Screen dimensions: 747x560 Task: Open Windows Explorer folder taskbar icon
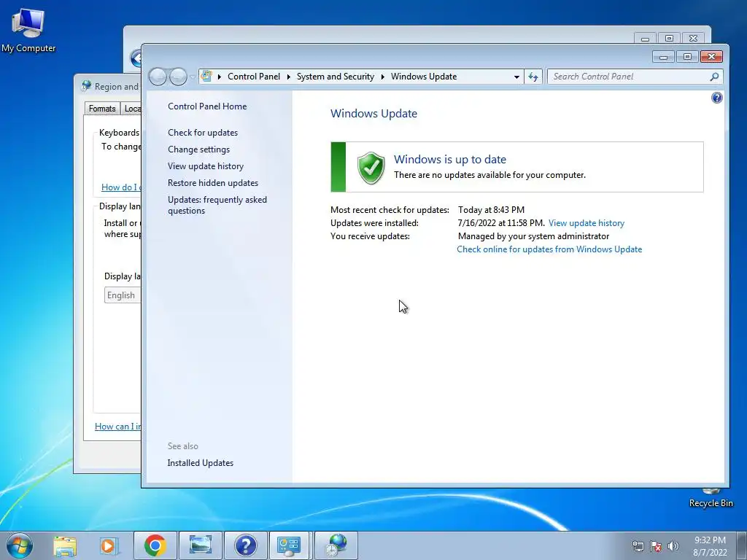[65, 545]
